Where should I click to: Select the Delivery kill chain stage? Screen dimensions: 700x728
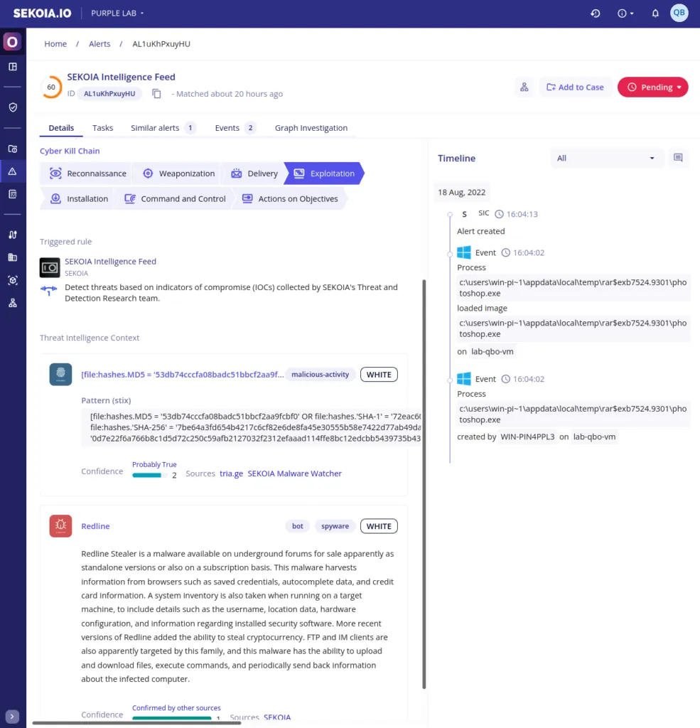pyautogui.click(x=254, y=173)
